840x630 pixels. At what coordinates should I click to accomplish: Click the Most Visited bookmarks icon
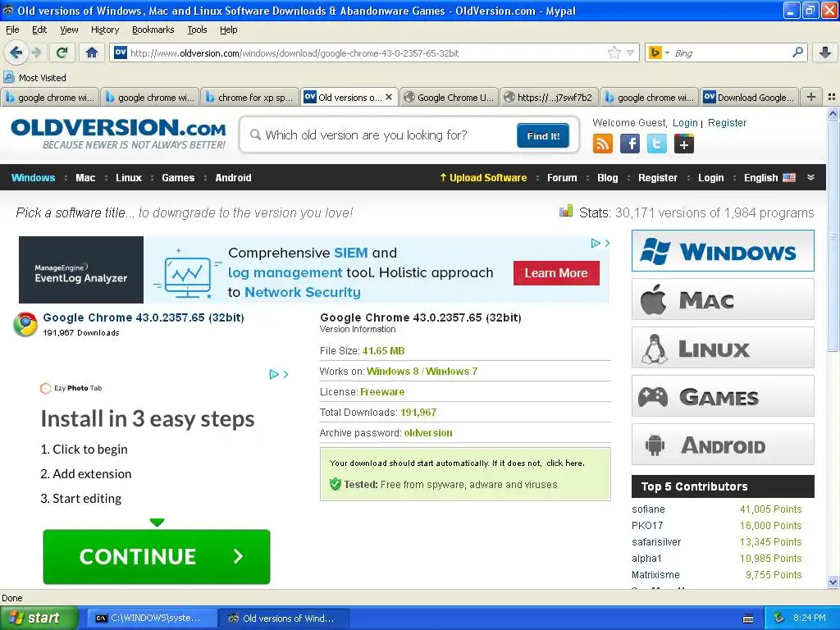(8, 77)
